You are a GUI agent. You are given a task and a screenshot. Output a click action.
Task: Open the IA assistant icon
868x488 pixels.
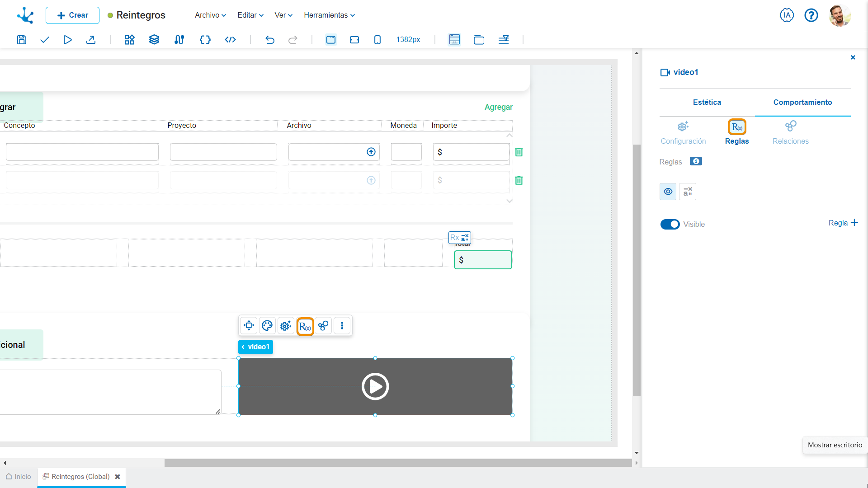tap(787, 15)
